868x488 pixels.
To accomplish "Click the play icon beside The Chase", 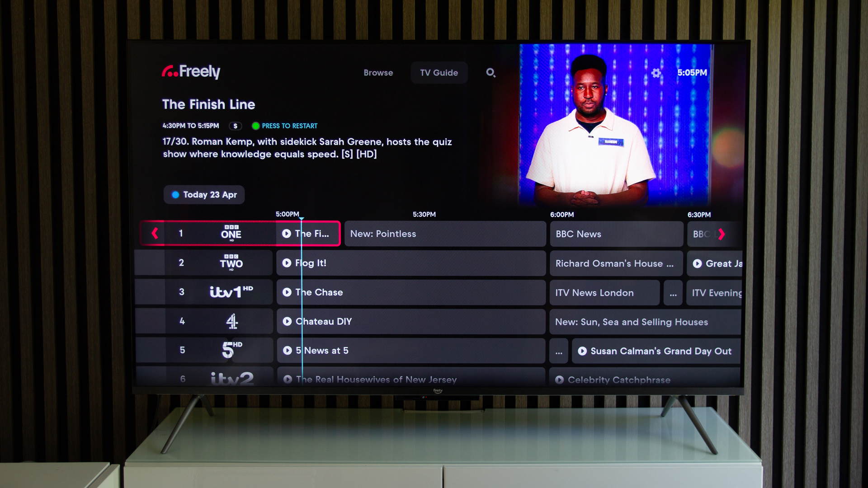I will click(x=287, y=292).
